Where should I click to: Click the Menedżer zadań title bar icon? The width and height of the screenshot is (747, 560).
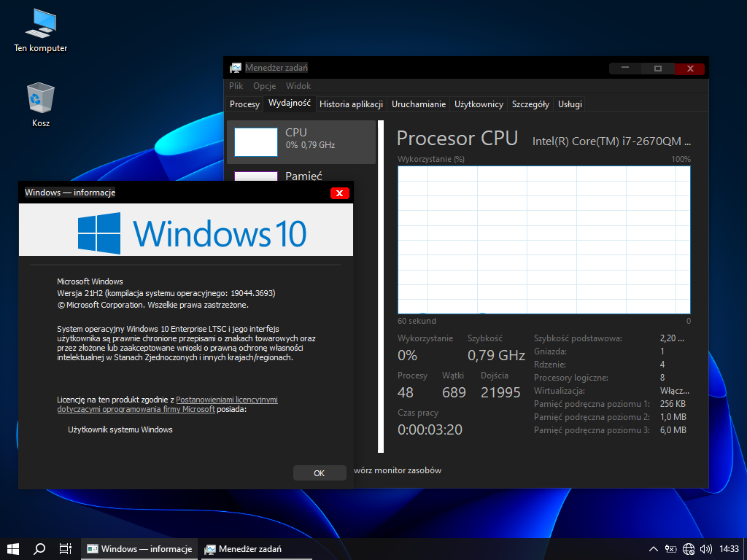pos(236,68)
